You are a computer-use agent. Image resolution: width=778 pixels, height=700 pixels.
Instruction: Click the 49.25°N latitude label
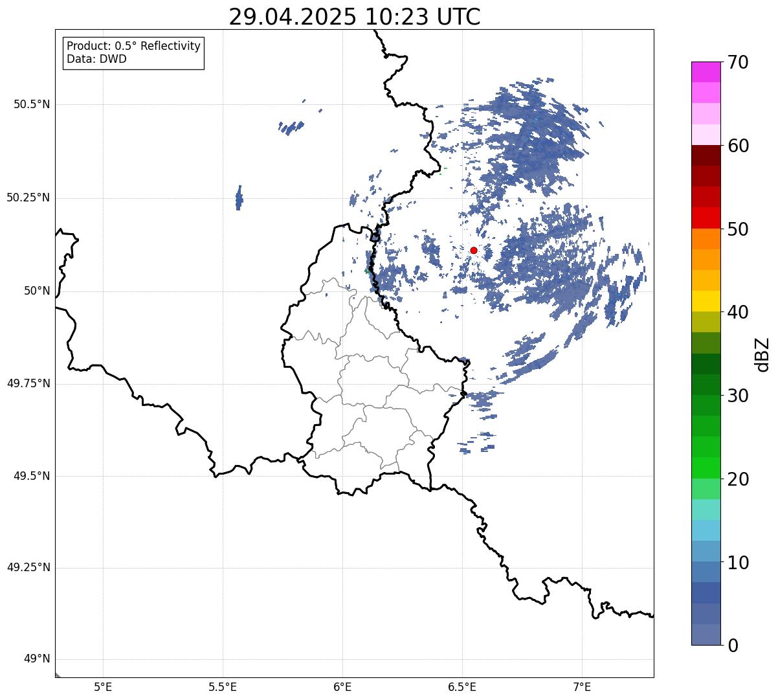pyautogui.click(x=28, y=568)
